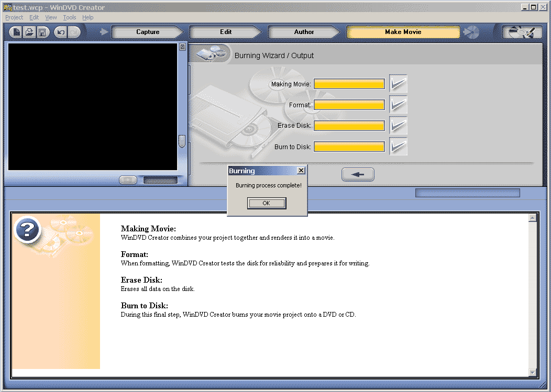Click the 'Making Movie:' help heading
Image resolution: width=551 pixels, height=392 pixels.
pyautogui.click(x=148, y=229)
